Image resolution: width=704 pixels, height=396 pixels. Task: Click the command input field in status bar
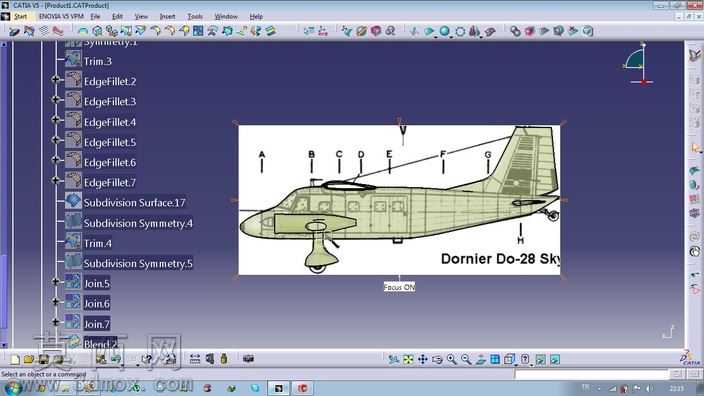(x=592, y=374)
